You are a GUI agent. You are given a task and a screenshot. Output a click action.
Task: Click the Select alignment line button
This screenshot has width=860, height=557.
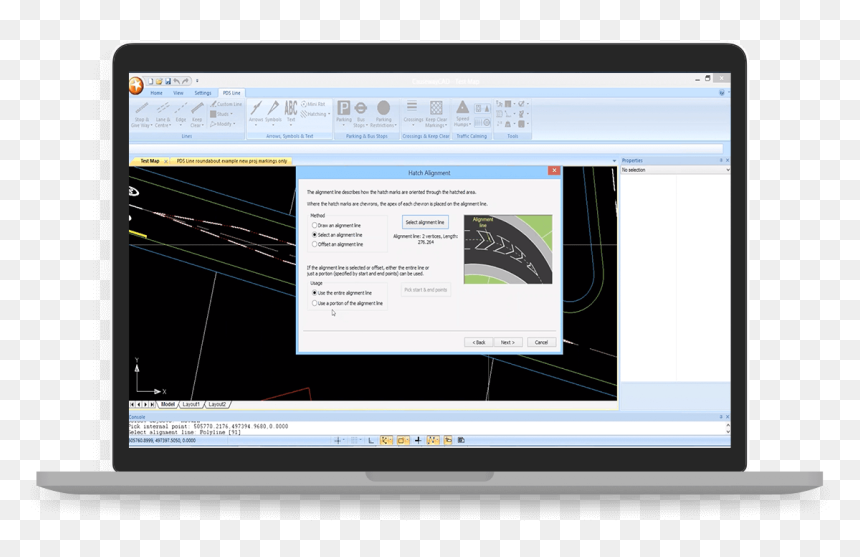point(425,222)
